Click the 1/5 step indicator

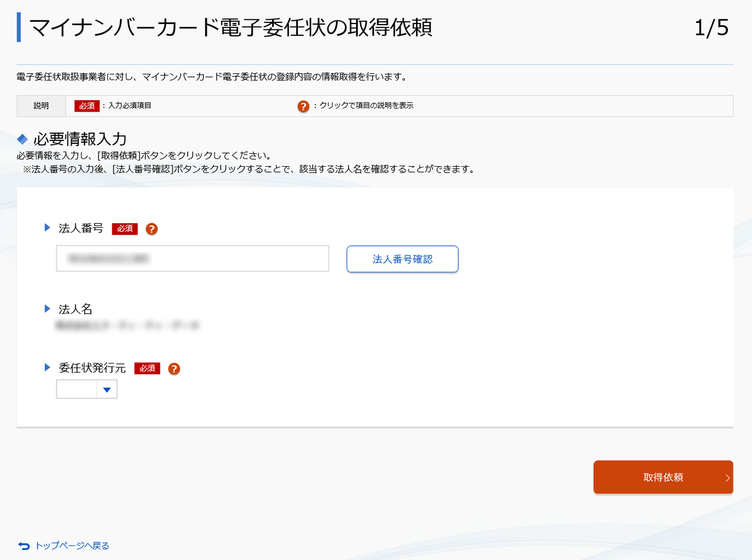coord(711,28)
